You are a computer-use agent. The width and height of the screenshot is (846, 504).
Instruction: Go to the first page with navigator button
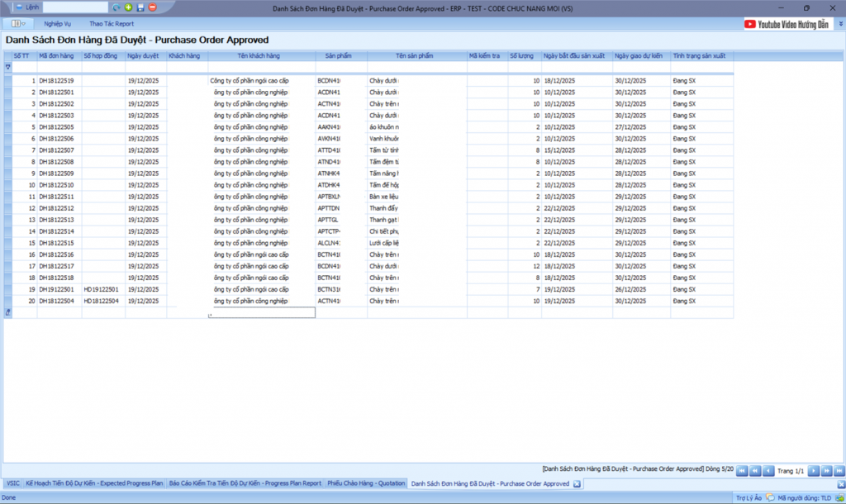741,471
